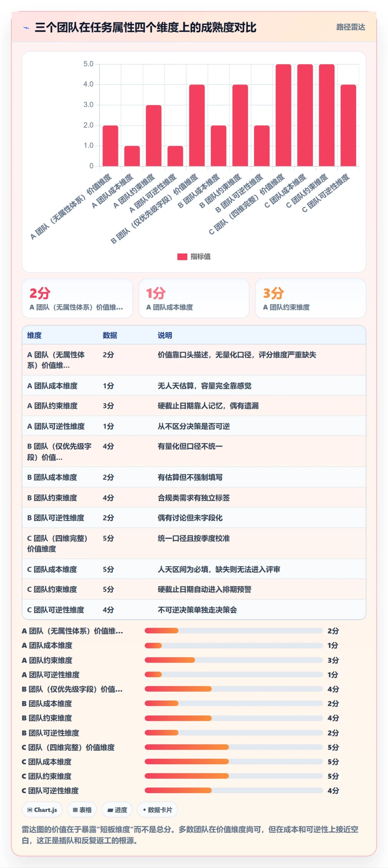Click the 人天区间为必填 description cell
Viewport: 388px width, 868px height.
click(x=219, y=569)
